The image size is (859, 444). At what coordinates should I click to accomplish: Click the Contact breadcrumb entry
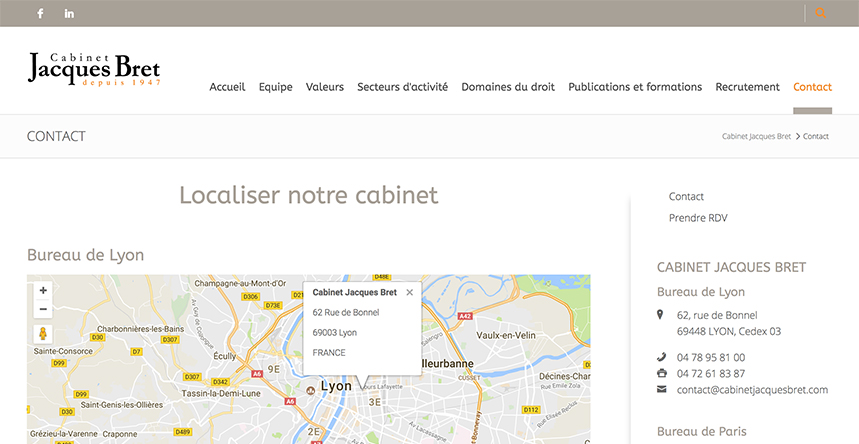point(816,136)
